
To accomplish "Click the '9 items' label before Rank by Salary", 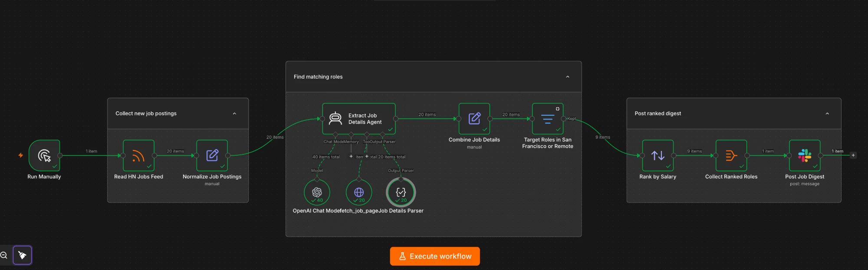I will pyautogui.click(x=603, y=137).
